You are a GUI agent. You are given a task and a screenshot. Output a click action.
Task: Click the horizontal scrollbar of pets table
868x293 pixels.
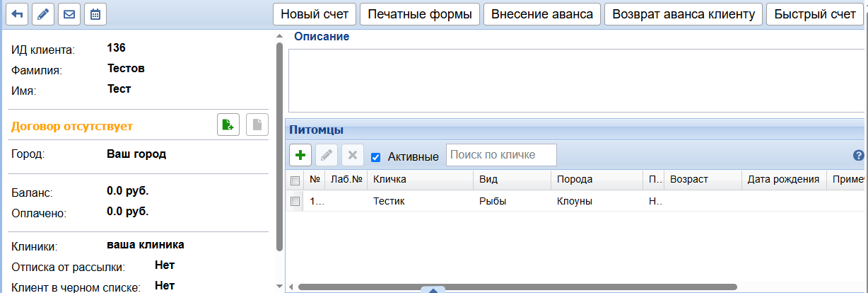(x=517, y=287)
